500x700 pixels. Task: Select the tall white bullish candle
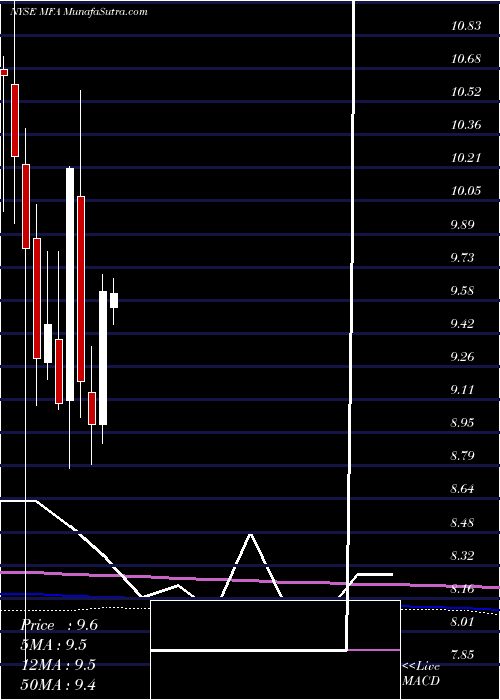tap(70, 284)
